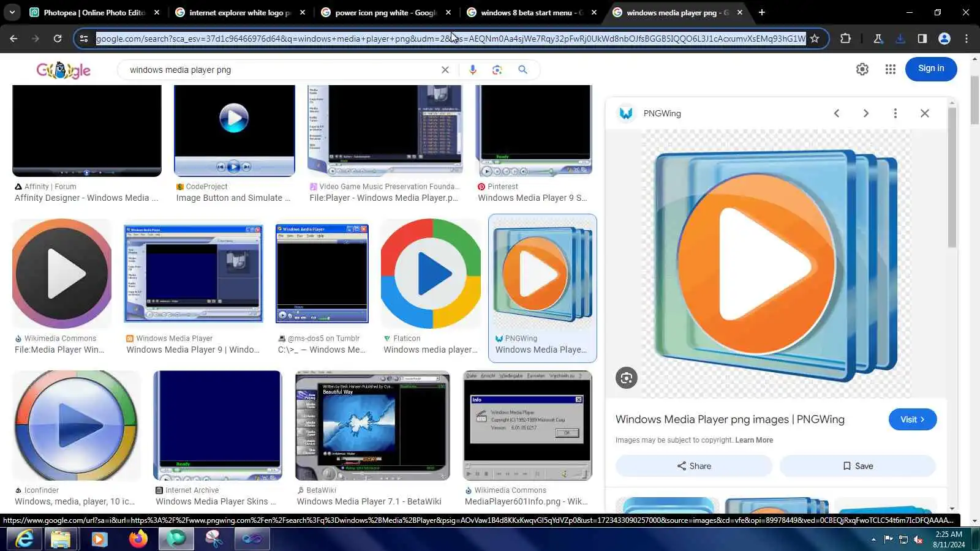Enlarge the large preview image in panel
980x551 pixels.
(x=776, y=264)
